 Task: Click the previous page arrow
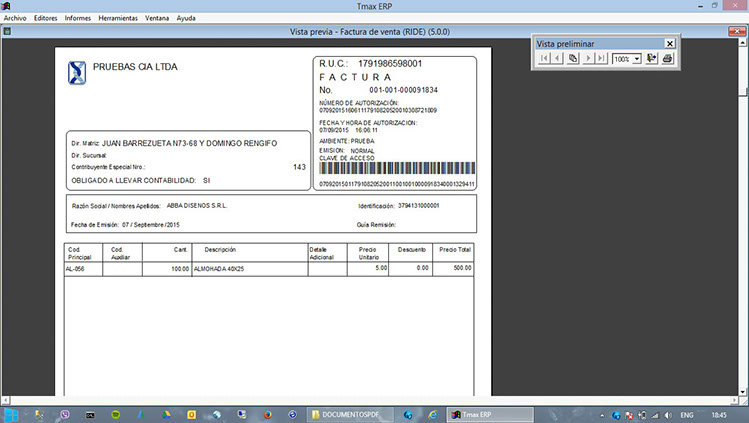point(558,59)
